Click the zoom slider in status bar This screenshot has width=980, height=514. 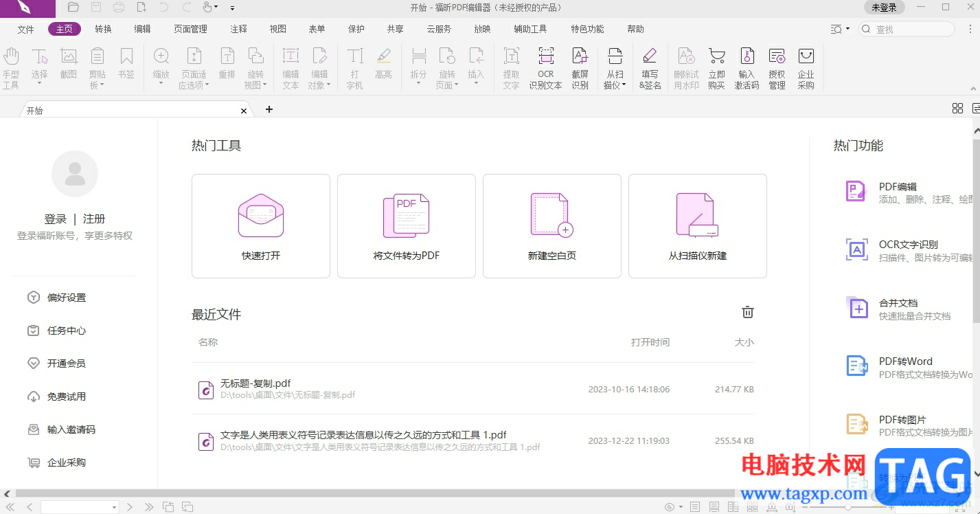[x=849, y=507]
